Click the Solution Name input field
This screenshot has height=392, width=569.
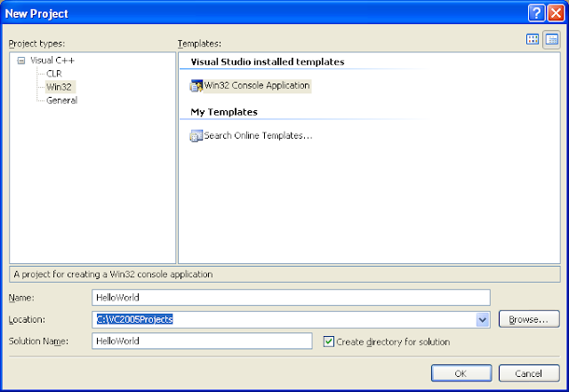point(202,341)
